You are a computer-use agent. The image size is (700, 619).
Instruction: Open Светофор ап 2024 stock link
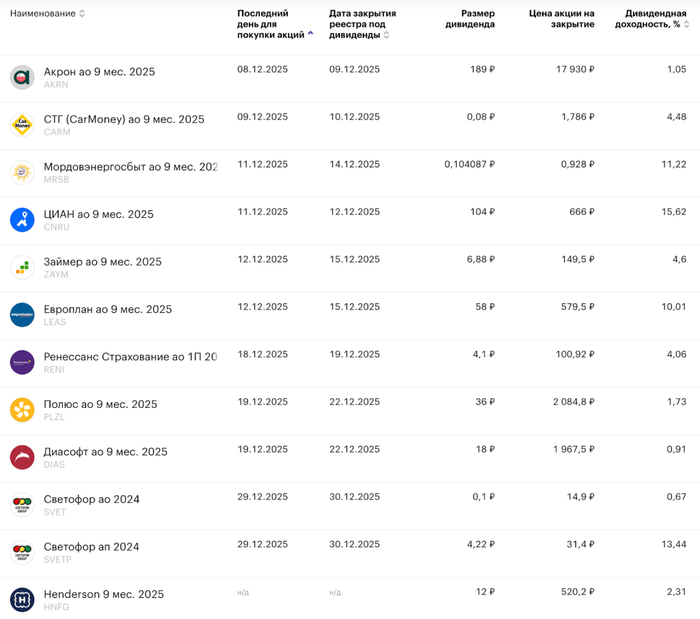91,547
